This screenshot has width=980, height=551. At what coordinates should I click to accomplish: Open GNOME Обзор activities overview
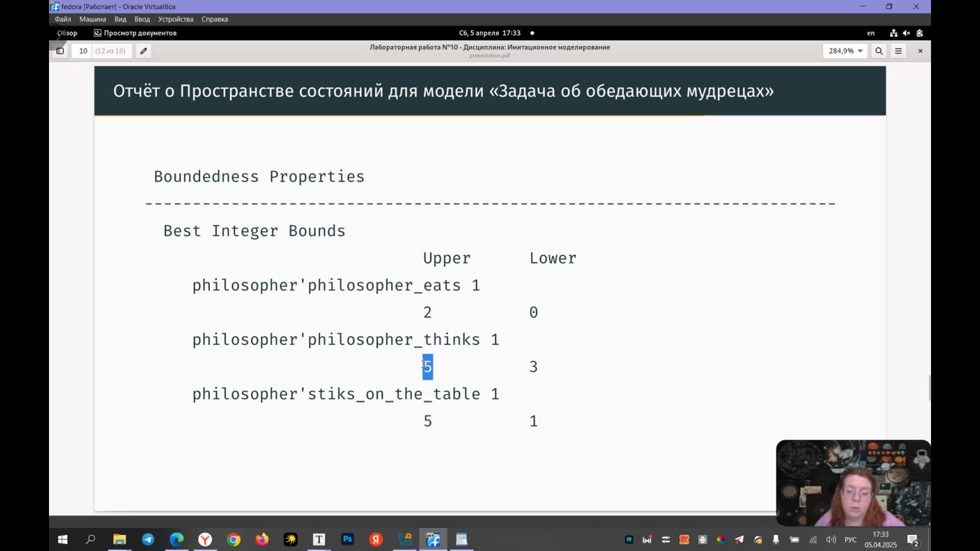coord(67,33)
